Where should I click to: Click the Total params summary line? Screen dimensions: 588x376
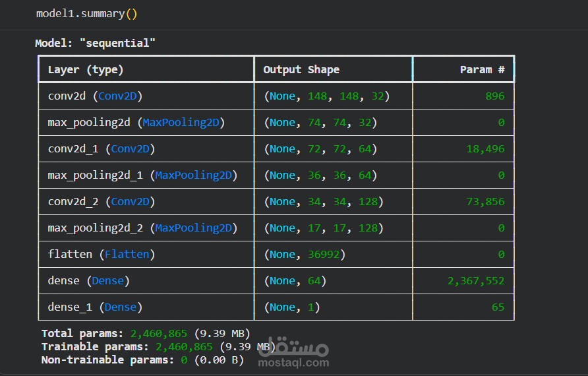[x=145, y=334]
